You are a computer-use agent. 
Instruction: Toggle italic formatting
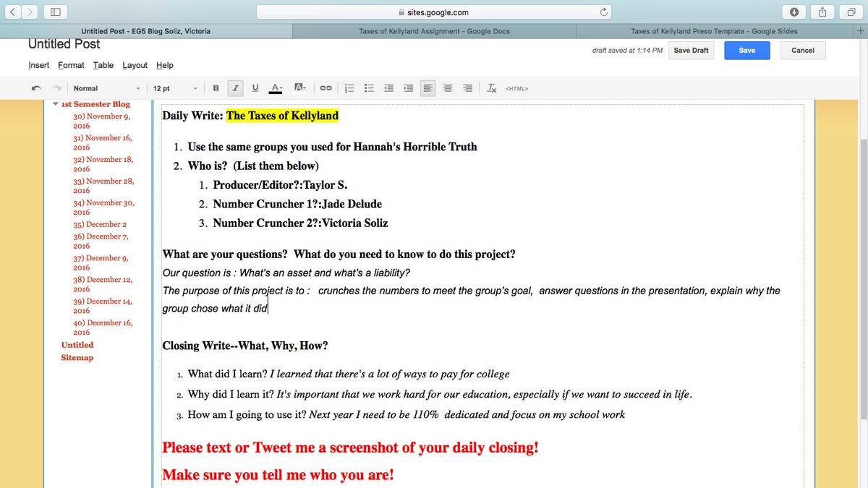click(235, 88)
